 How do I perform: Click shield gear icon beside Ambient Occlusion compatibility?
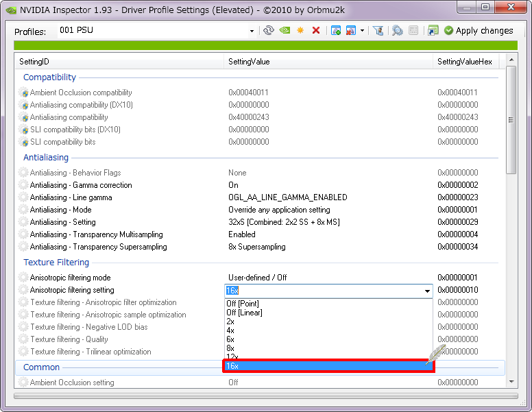23,93
